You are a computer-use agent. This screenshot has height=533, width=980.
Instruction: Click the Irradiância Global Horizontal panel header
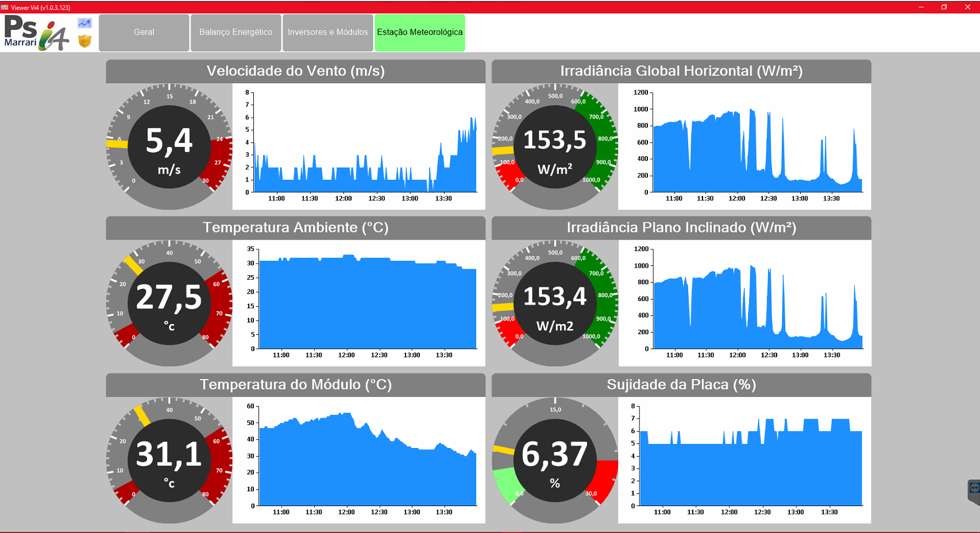(681, 71)
